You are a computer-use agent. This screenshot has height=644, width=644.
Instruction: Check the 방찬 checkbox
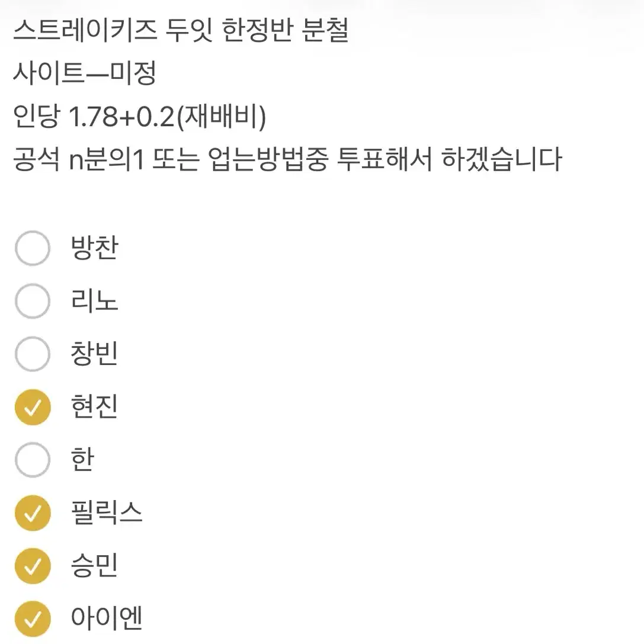33,249
